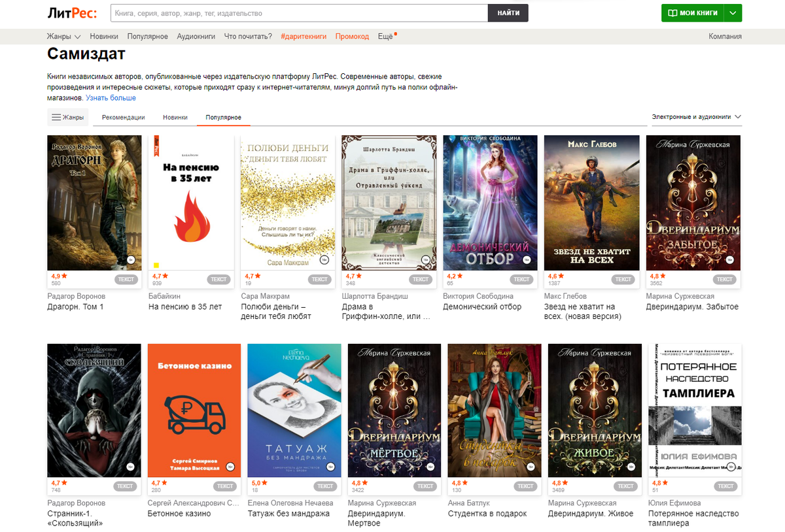This screenshot has width=785, height=532.
Task: Select the Популярное tab under Самиздат
Action: [223, 118]
